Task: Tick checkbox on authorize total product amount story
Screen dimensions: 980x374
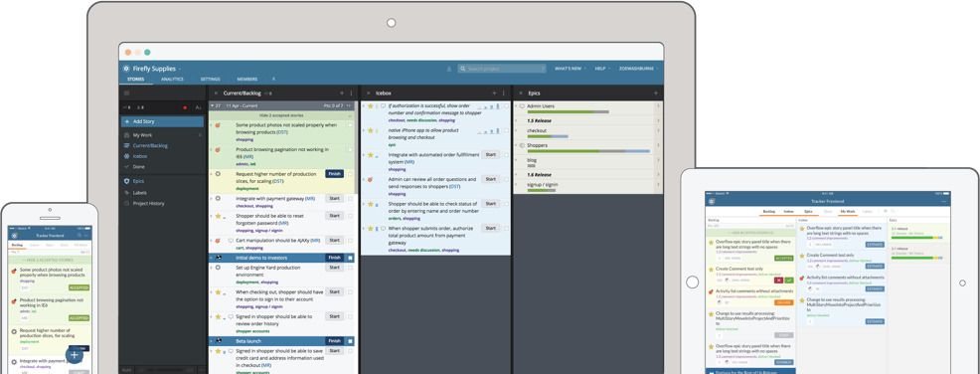Action: pyautogui.click(x=506, y=228)
